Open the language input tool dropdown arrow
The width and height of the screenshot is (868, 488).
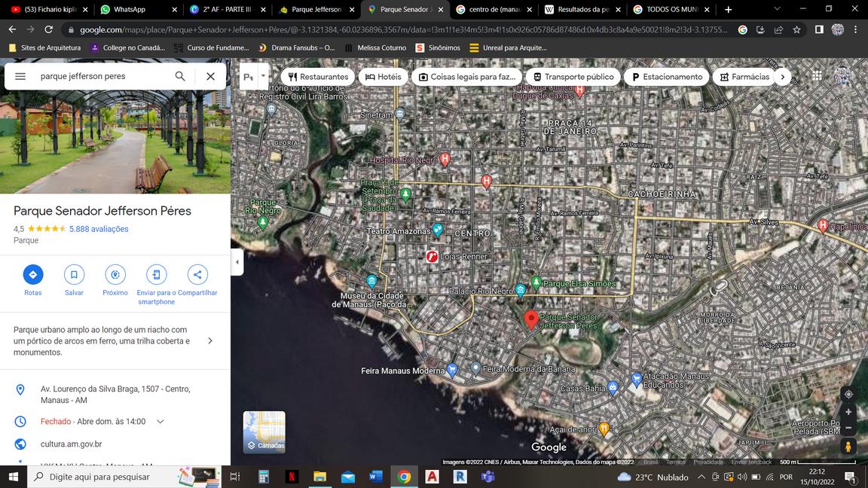point(264,76)
